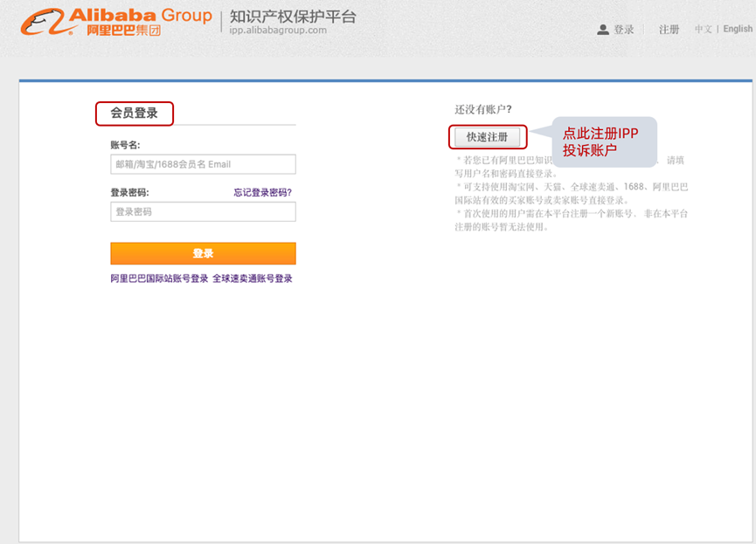Click the 账号名: label

pyautogui.click(x=125, y=145)
